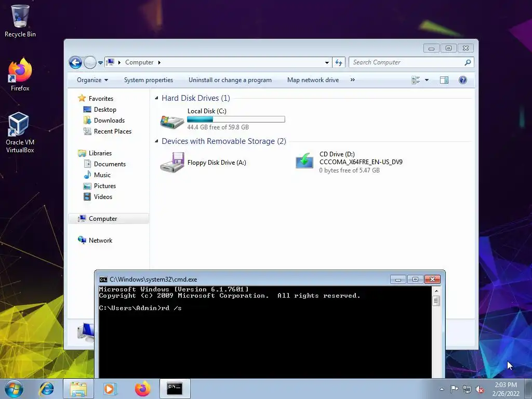This screenshot has width=532, height=399.
Task: Click System properties in toolbar
Action: [148, 80]
